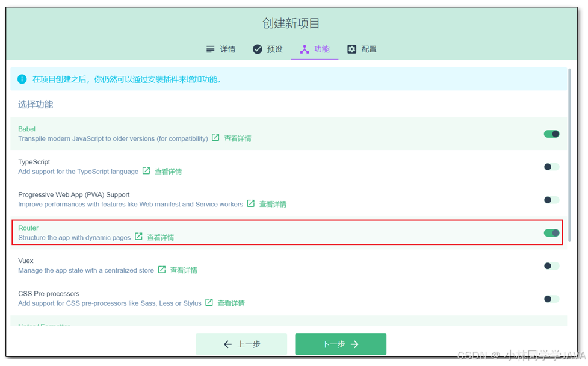588x366 pixels.
Task: Click the feature list vertical scrollbar
Action: [x=569, y=155]
